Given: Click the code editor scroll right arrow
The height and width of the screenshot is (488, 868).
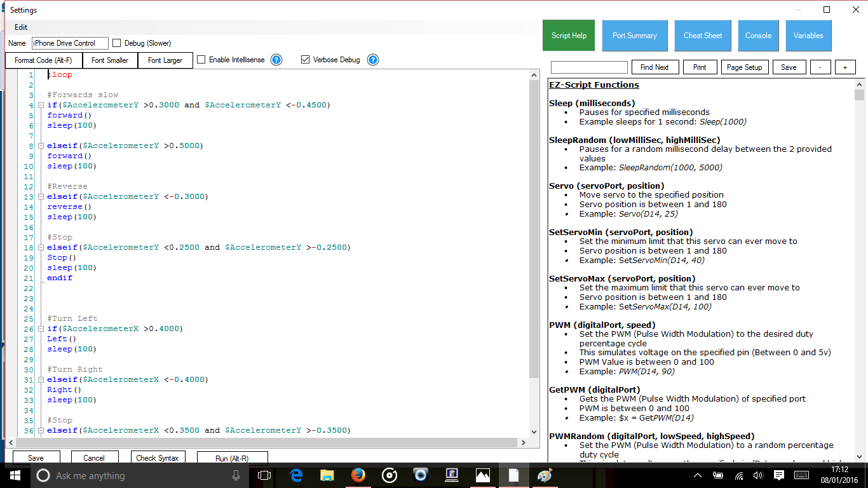Looking at the screenshot, I should [524, 443].
